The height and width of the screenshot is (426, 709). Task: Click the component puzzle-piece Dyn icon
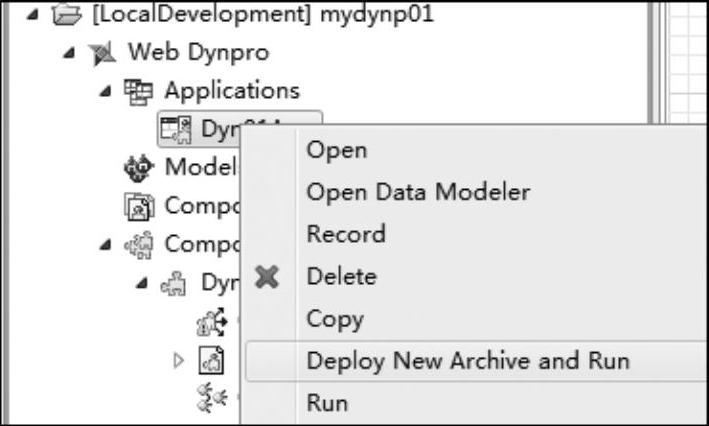click(x=174, y=284)
